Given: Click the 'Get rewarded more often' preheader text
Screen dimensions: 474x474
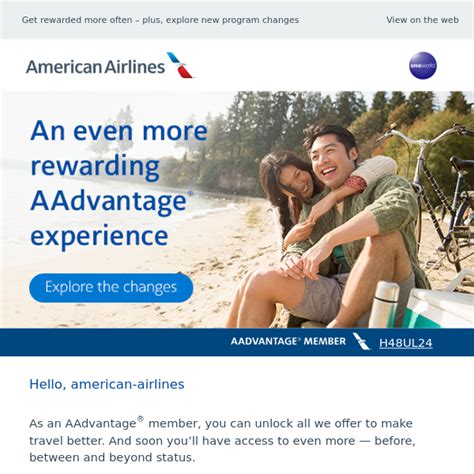Looking at the screenshot, I should [x=160, y=20].
